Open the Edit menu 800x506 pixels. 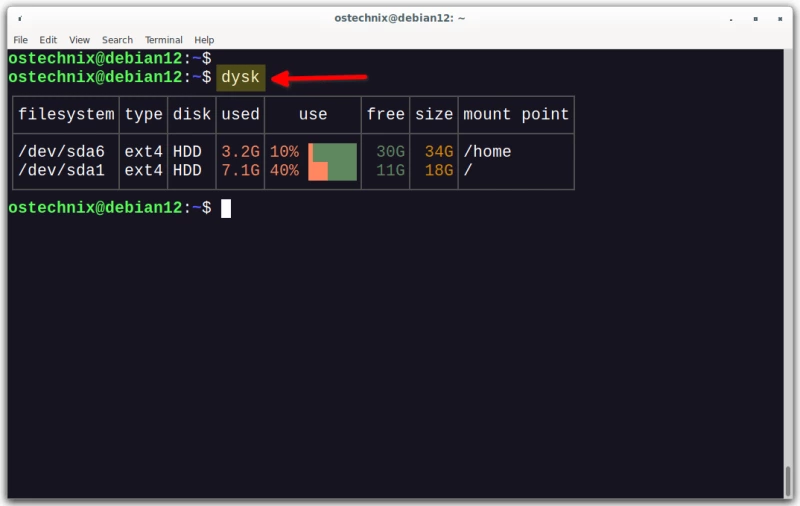click(48, 40)
